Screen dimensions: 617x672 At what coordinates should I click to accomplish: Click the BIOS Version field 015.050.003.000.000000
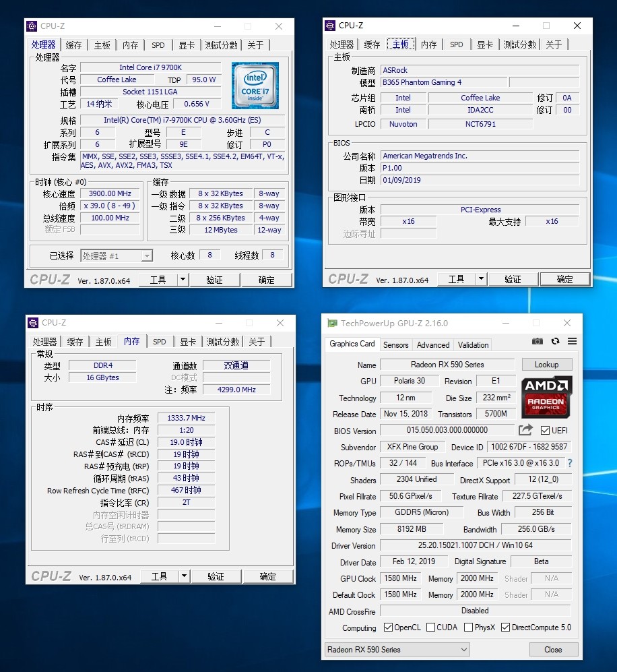[x=447, y=430]
